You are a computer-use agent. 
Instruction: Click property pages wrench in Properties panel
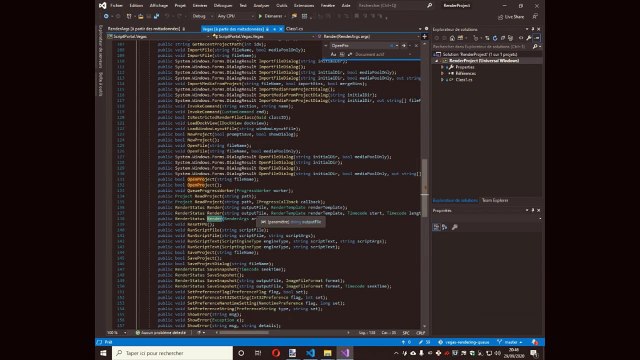455,227
